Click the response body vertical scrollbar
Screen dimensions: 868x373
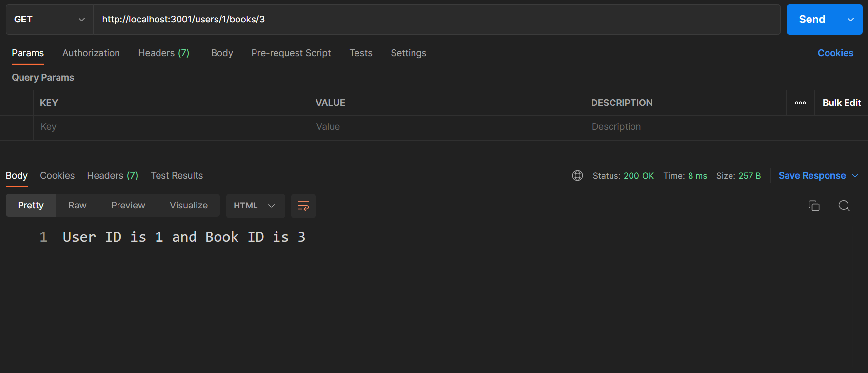857,296
